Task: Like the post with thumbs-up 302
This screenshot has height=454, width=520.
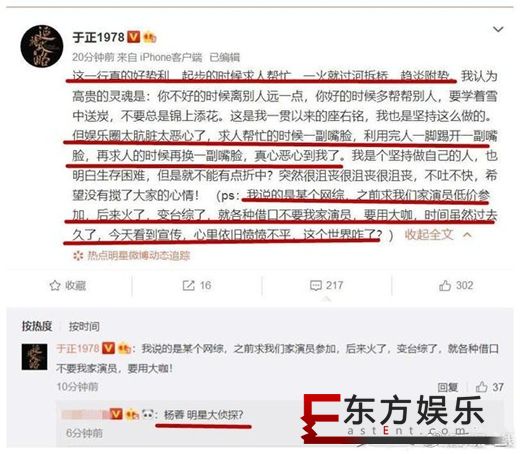Action: 445,285
